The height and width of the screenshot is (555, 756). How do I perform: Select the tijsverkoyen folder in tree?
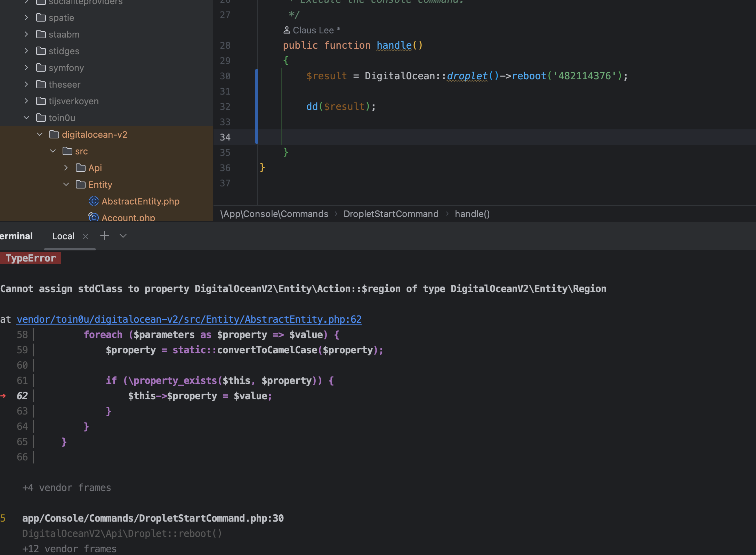point(73,101)
